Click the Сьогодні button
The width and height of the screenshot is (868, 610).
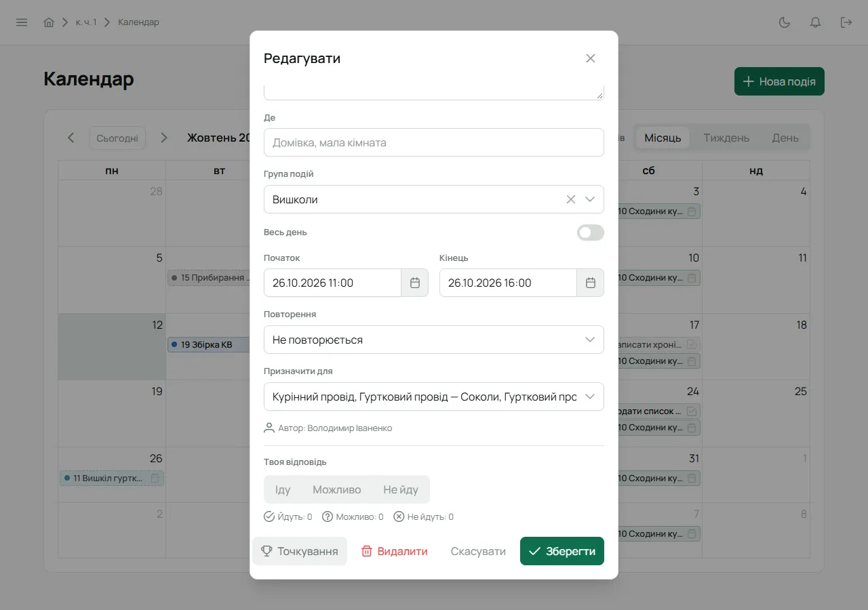click(117, 138)
